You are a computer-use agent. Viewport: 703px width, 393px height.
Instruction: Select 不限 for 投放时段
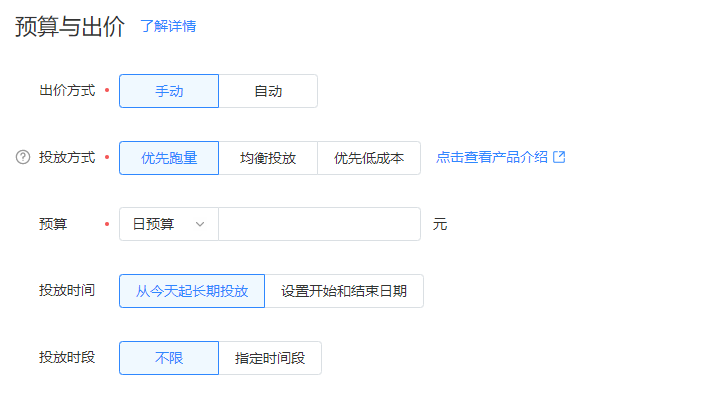pos(169,358)
